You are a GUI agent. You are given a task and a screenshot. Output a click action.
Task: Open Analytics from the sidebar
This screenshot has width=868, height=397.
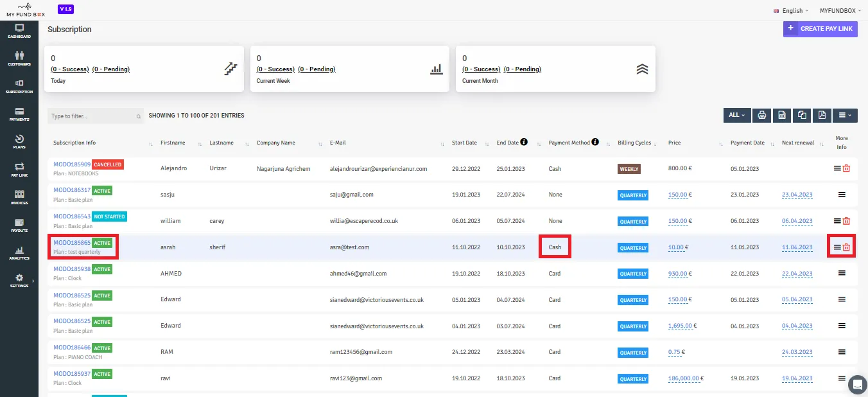[19, 252]
